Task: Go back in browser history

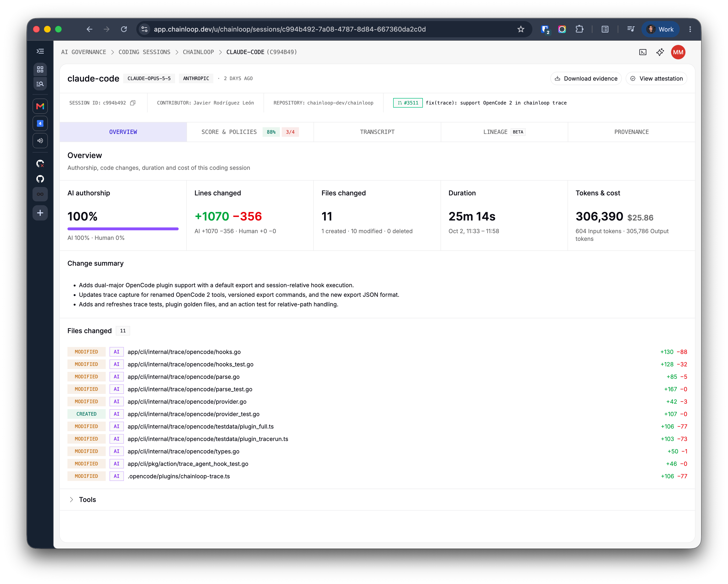Action: tap(89, 29)
